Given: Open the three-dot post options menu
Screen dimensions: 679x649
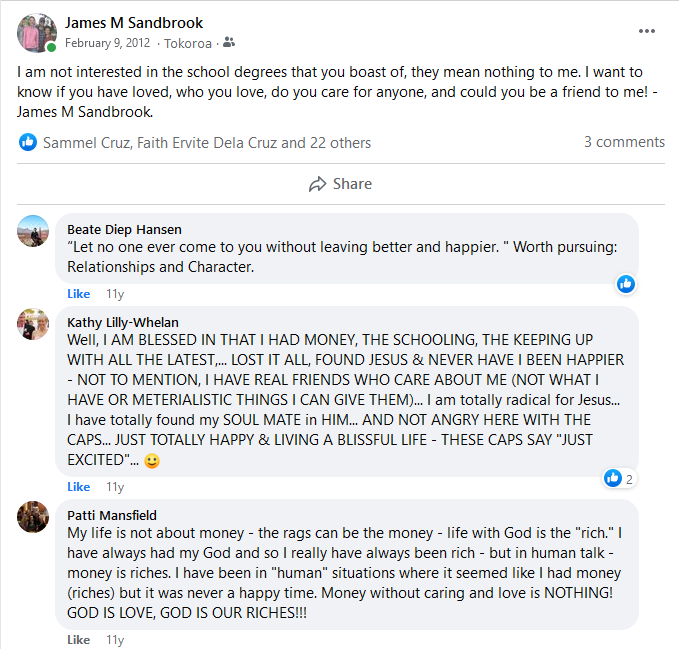Looking at the screenshot, I should click(647, 31).
